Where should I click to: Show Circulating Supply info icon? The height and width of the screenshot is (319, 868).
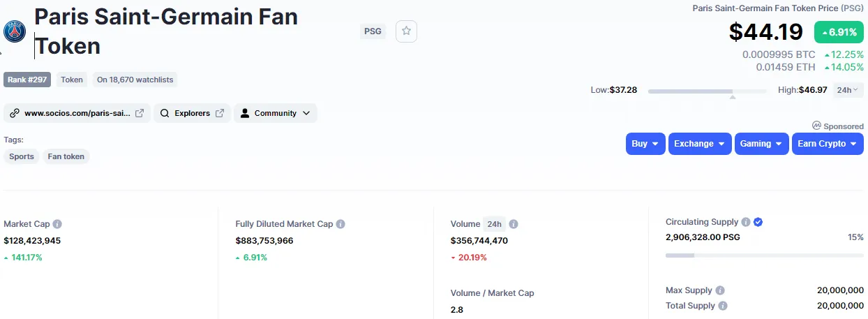[x=746, y=222]
